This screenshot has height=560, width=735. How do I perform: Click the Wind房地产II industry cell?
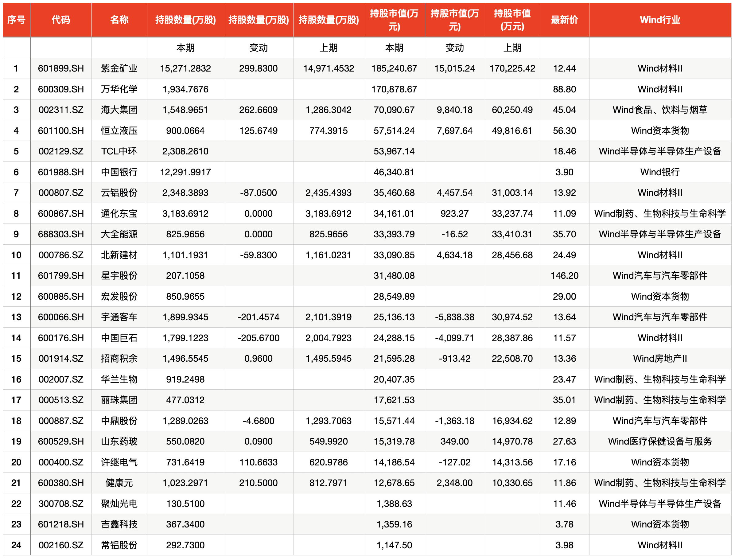click(660, 359)
